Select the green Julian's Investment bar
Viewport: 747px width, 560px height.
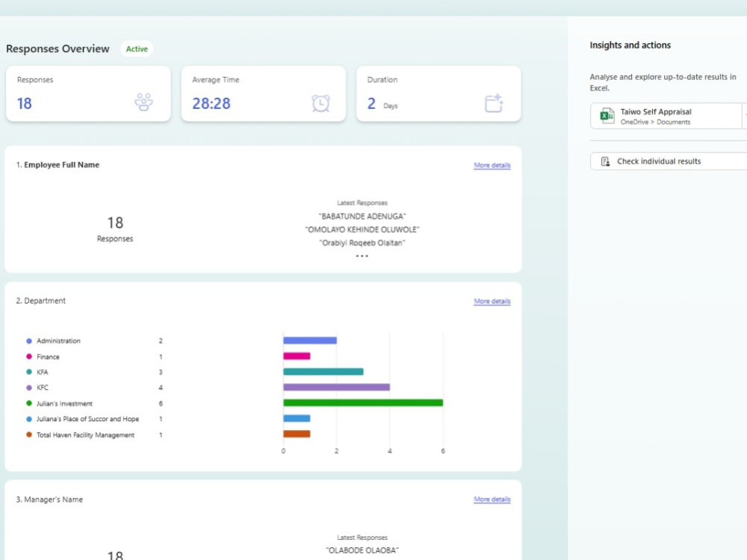(363, 403)
